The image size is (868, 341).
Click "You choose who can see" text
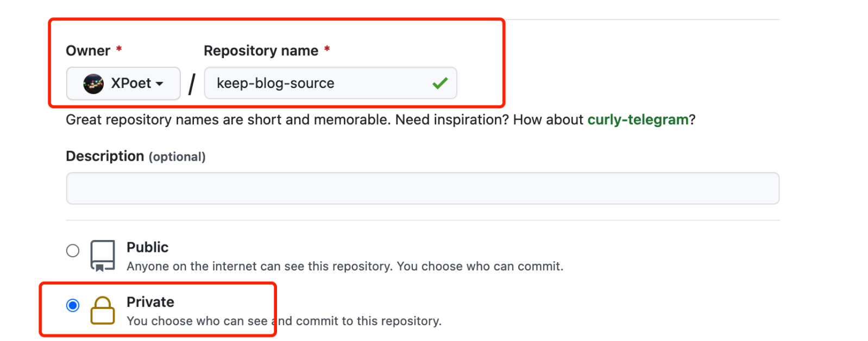[197, 321]
